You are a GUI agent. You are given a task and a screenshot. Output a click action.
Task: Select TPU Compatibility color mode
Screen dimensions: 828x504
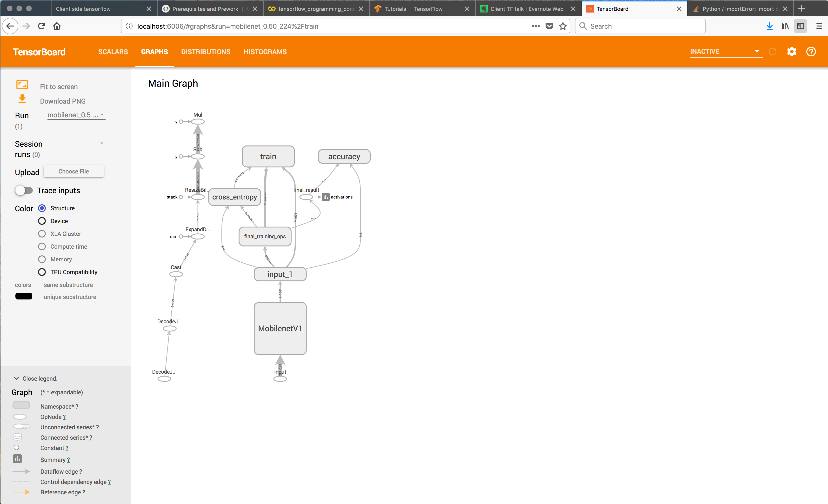click(42, 272)
